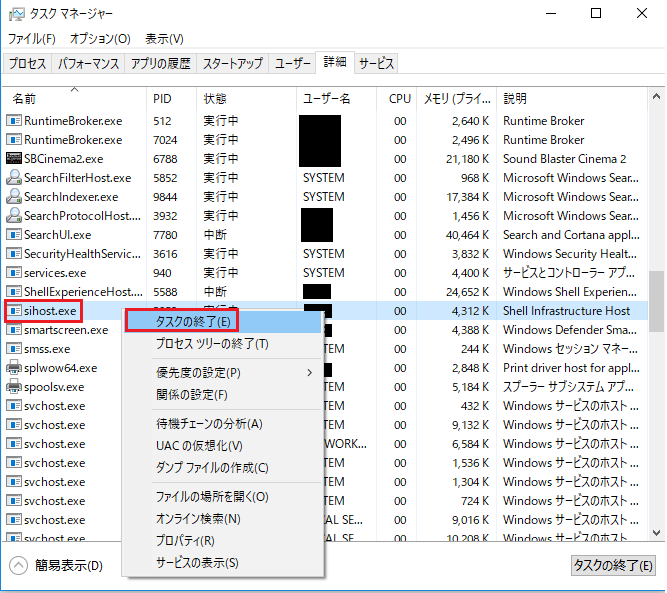Click the ShellExperienceHost process icon
The height and width of the screenshot is (593, 667).
point(14,291)
